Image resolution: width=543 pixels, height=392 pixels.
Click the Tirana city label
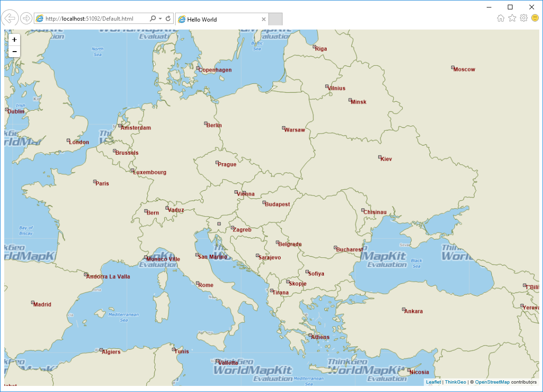[281, 292]
